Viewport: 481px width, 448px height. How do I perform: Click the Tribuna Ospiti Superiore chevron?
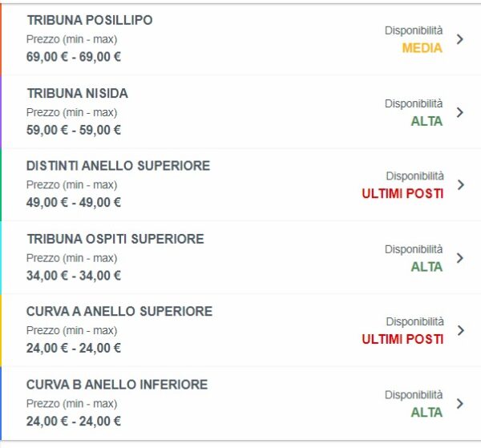click(x=459, y=258)
